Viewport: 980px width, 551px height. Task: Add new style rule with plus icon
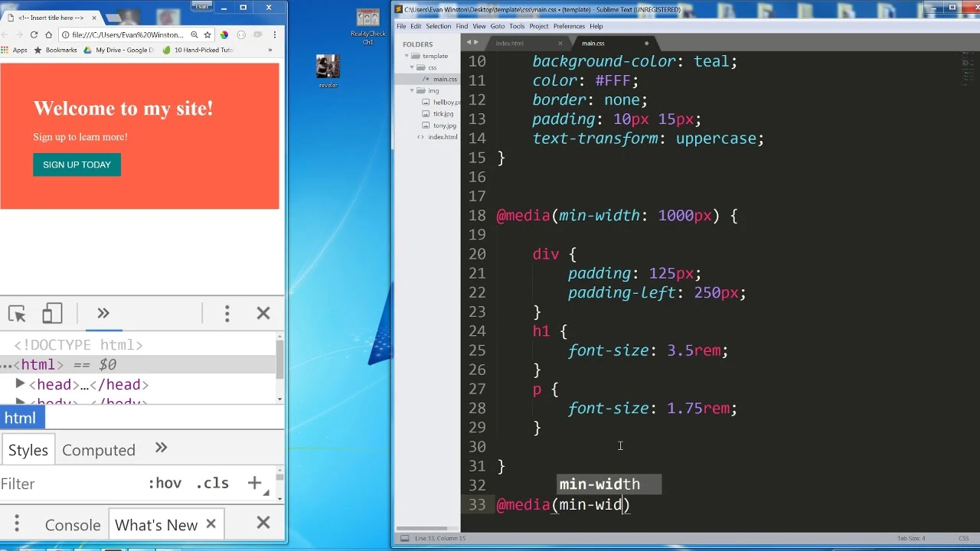(254, 483)
